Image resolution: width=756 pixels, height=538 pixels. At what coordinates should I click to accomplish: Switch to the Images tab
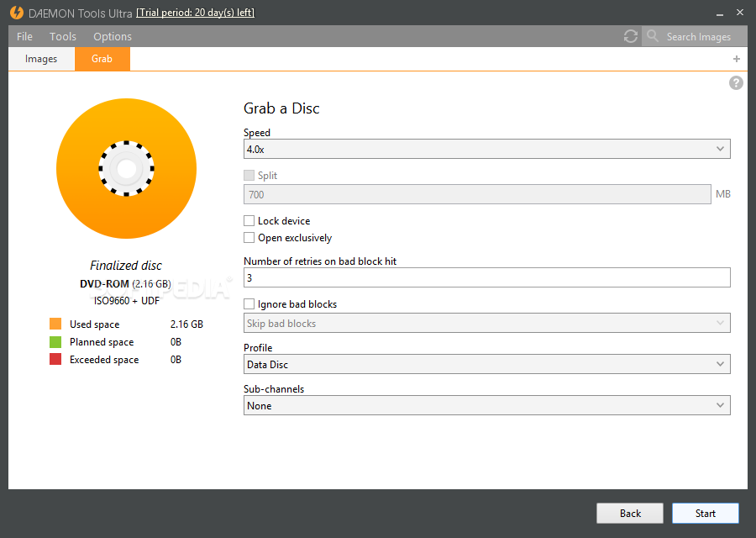coord(41,59)
